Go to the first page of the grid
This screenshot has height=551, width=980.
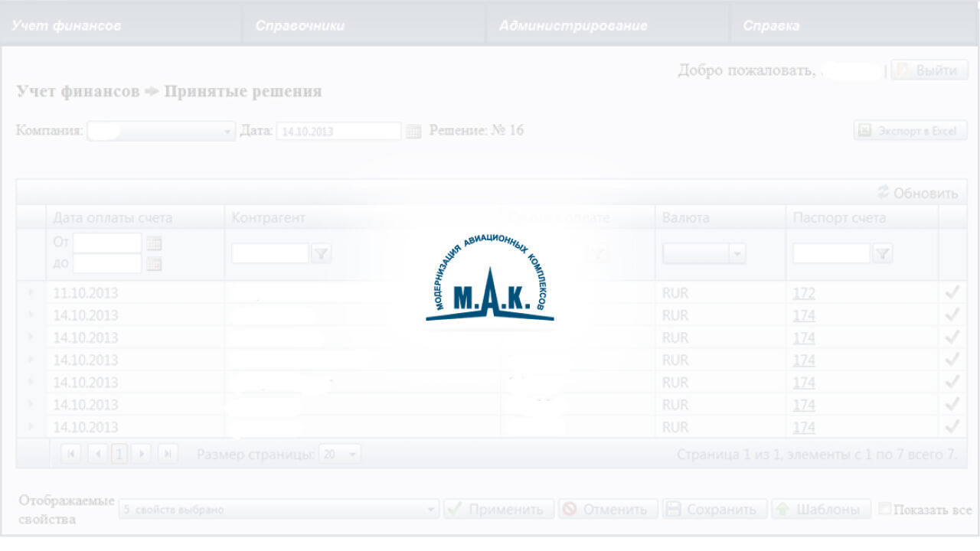(71, 454)
